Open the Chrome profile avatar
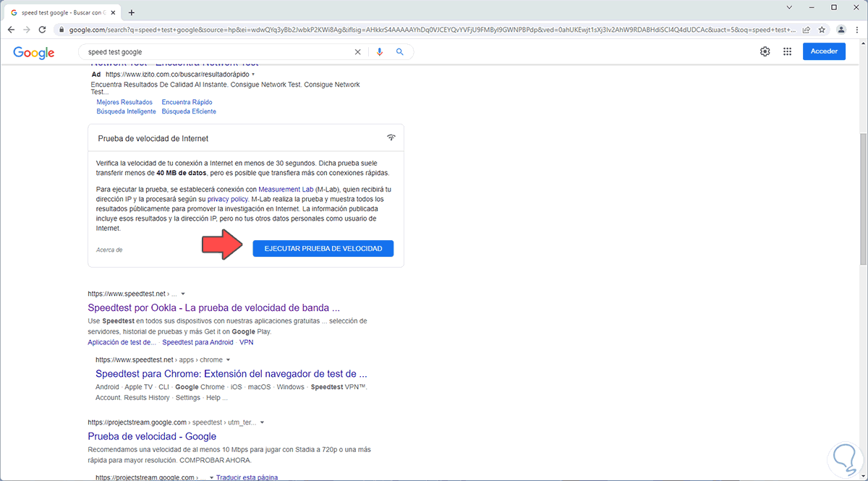The image size is (868, 481). pyautogui.click(x=841, y=30)
